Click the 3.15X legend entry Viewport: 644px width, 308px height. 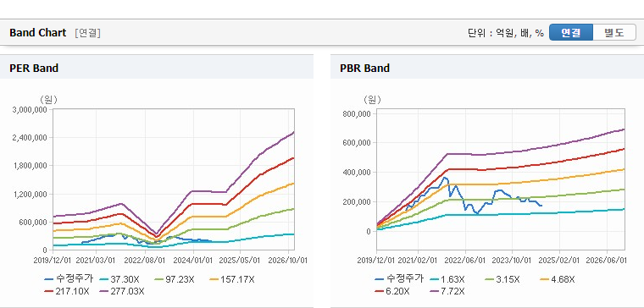502,280
